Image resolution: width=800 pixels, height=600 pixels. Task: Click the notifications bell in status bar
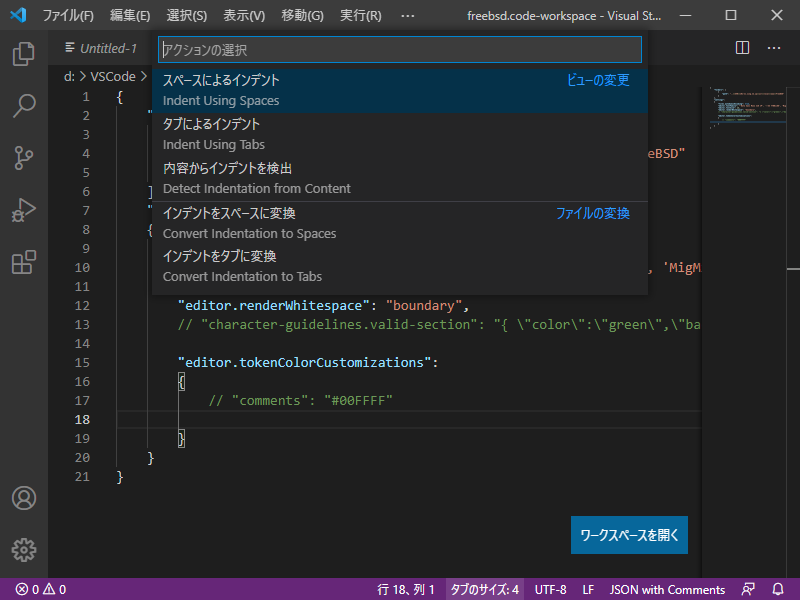point(778,589)
